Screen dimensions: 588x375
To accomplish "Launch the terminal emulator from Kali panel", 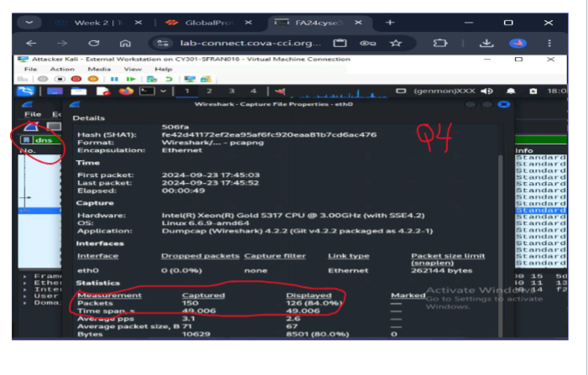I will (147, 91).
